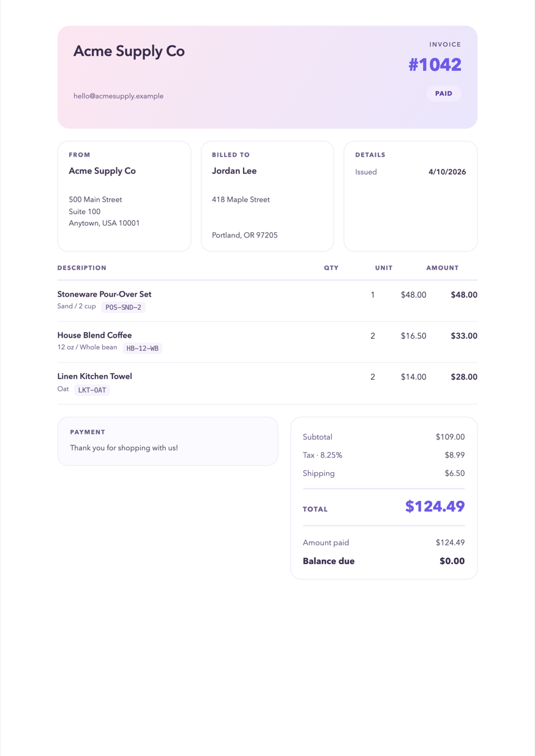Click the Tax · 8.25% label

323,455
